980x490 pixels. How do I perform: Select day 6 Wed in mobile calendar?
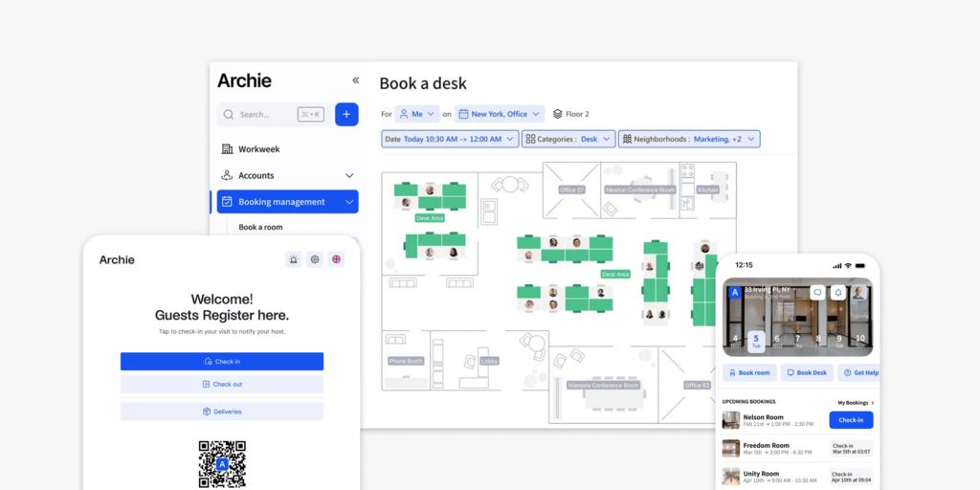pos(777,342)
